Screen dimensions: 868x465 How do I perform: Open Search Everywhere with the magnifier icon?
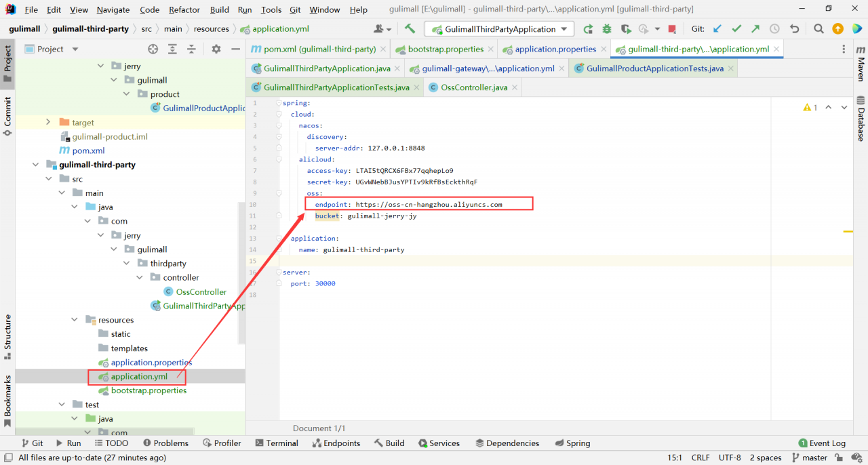pos(818,29)
